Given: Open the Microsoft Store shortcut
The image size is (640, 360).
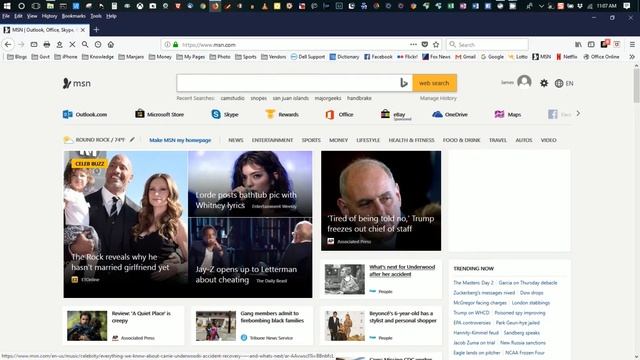Looking at the screenshot, I should coord(160,114).
